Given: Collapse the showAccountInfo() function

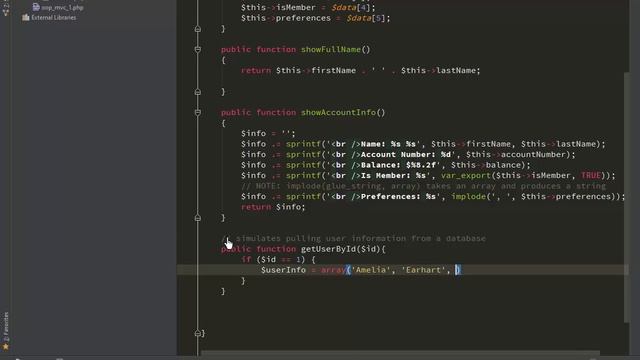Looking at the screenshot, I should coord(198,112).
